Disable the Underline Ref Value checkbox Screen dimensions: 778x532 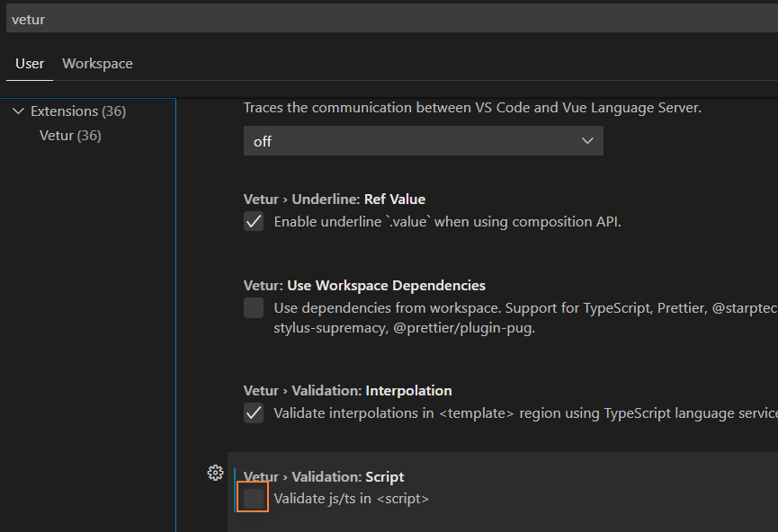pos(254,222)
